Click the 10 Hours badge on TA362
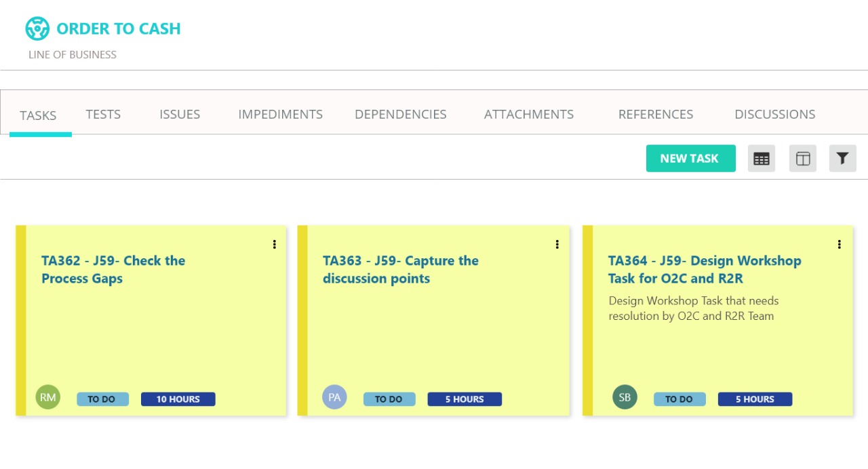This screenshot has height=469, width=868. click(x=178, y=399)
